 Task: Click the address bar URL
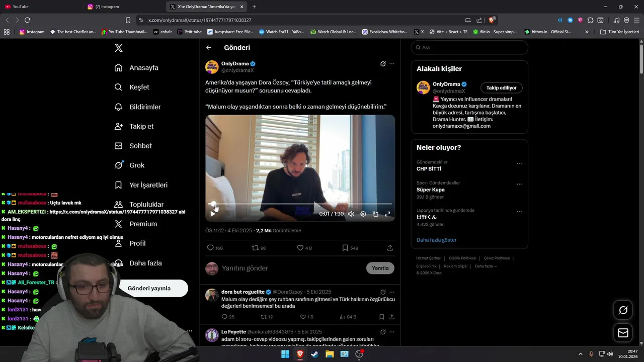pyautogui.click(x=200, y=20)
